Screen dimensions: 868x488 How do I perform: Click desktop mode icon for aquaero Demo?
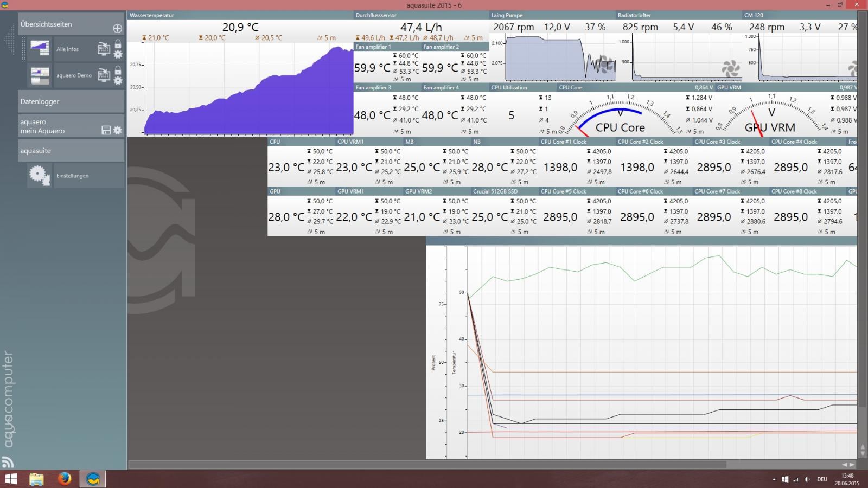(x=104, y=75)
